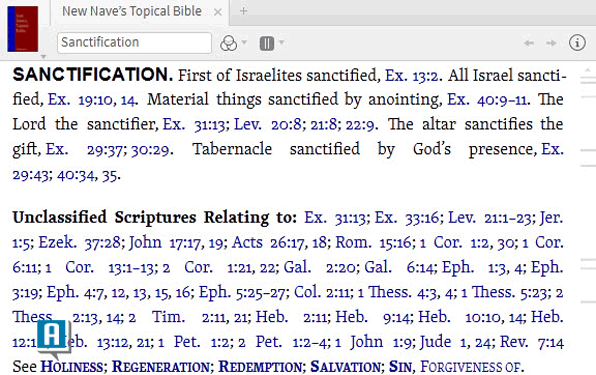Go to the Holiness topic entry
The width and height of the screenshot is (596, 375).
pyautogui.click(x=71, y=367)
